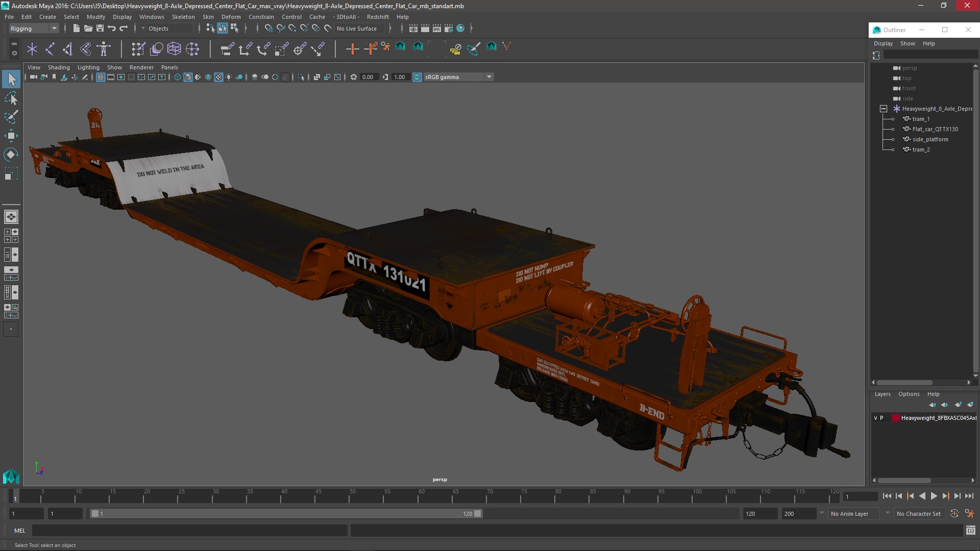Image resolution: width=980 pixels, height=551 pixels.
Task: Toggle layer playback P box
Action: pyautogui.click(x=881, y=418)
